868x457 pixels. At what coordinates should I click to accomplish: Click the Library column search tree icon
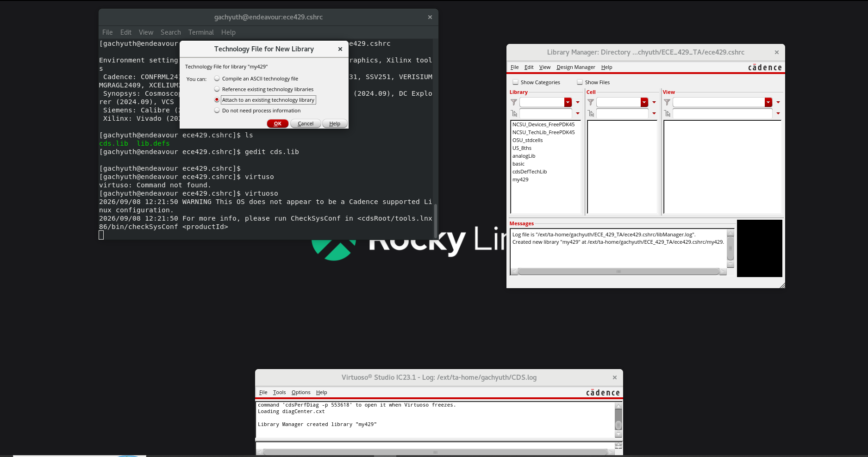[514, 113]
